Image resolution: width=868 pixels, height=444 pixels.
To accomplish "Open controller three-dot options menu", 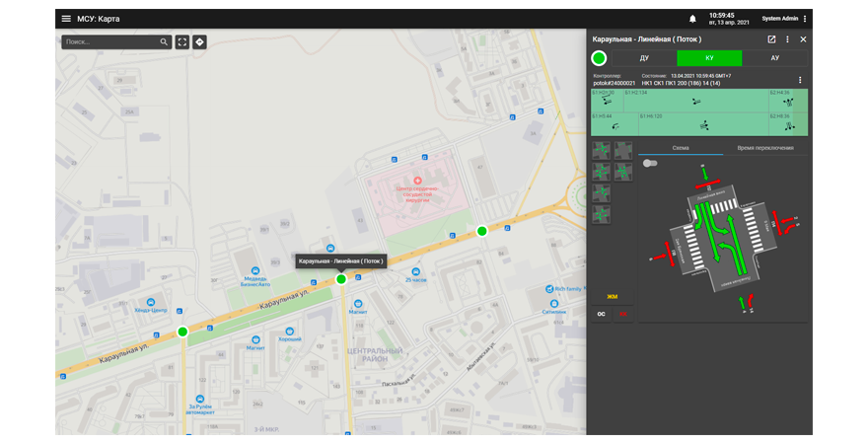I will tap(800, 80).
